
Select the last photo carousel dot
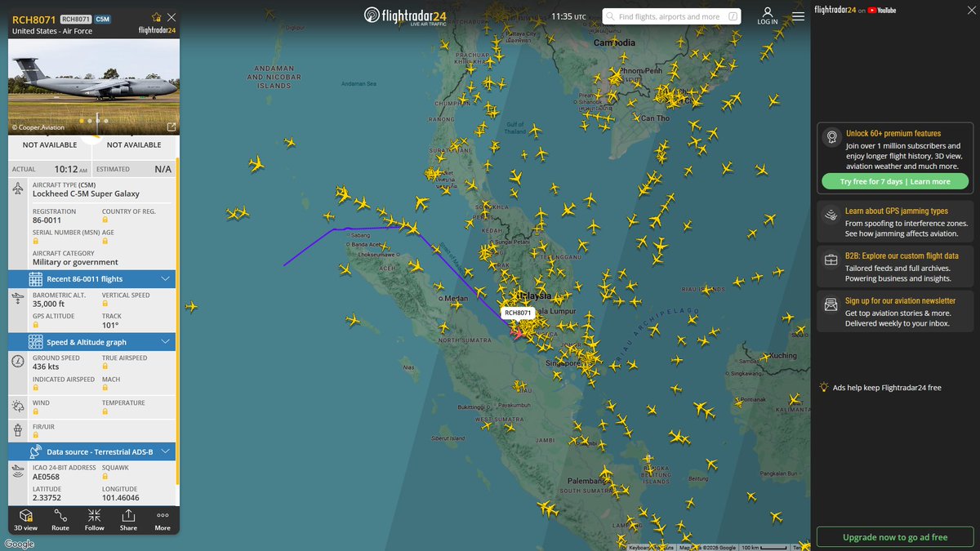[106, 121]
